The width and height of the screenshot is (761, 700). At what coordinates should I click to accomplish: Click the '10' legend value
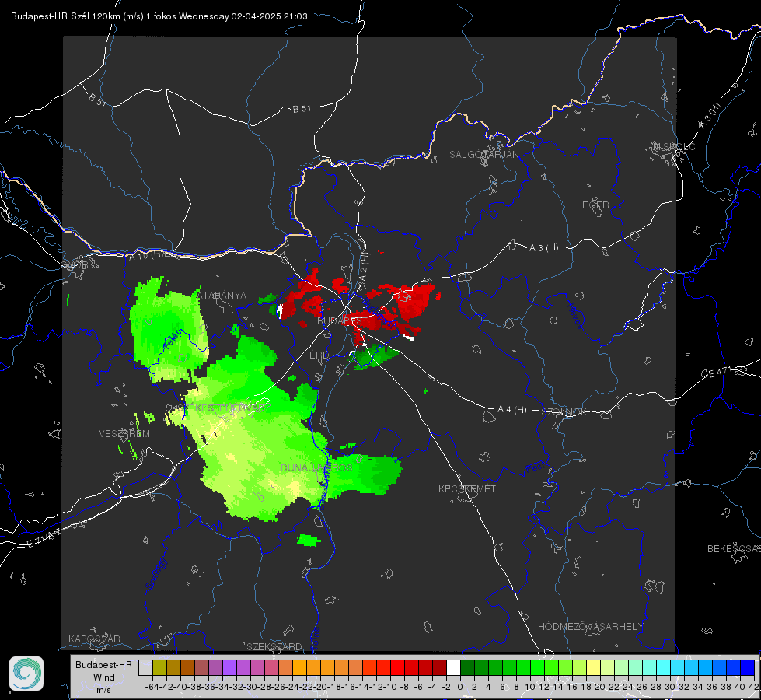pos(530,687)
